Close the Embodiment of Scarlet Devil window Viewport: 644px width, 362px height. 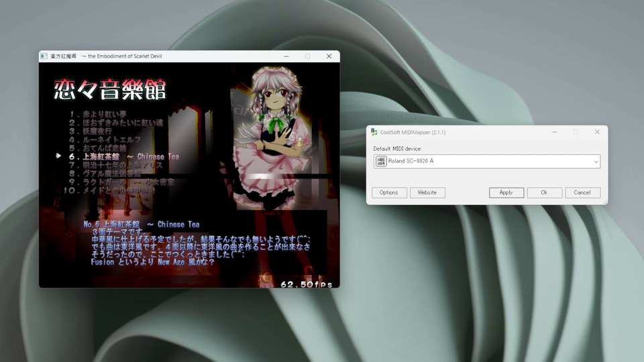pyautogui.click(x=329, y=56)
